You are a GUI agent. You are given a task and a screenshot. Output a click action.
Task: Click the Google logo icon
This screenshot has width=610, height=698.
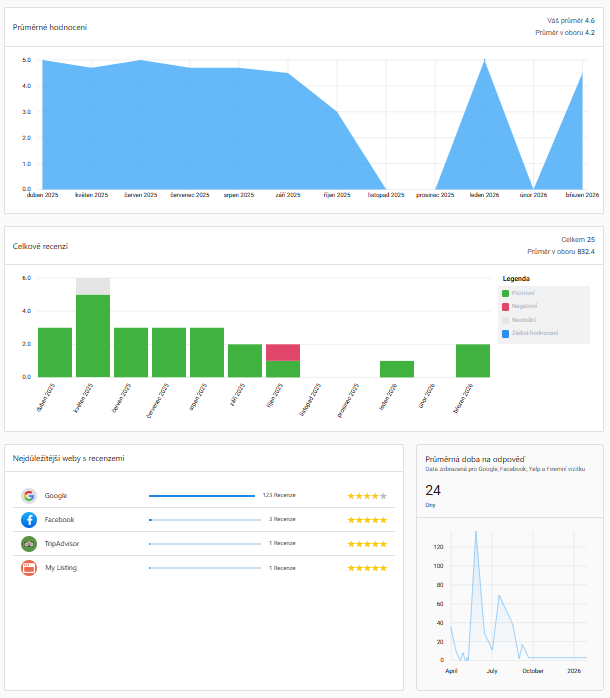[x=29, y=495]
